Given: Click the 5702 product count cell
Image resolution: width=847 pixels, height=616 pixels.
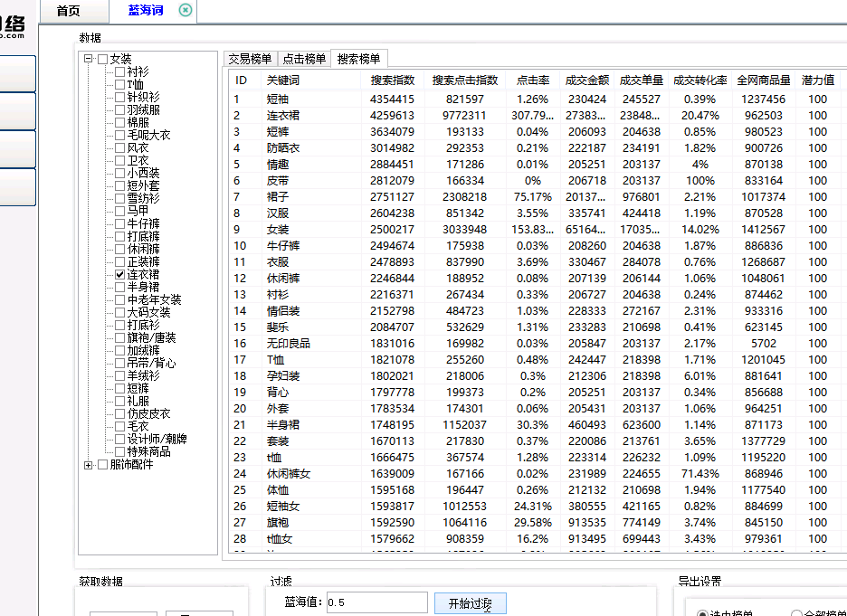Looking at the screenshot, I should (x=763, y=344).
